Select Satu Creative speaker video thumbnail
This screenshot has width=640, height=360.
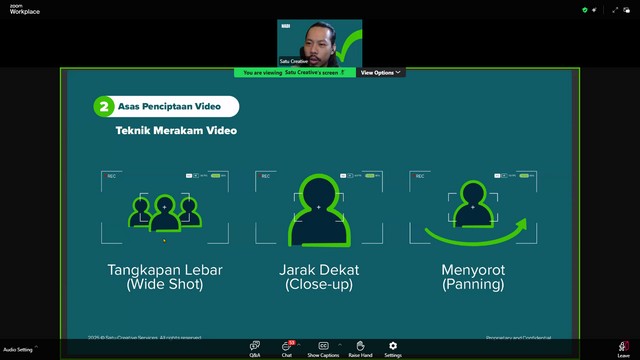coord(320,43)
